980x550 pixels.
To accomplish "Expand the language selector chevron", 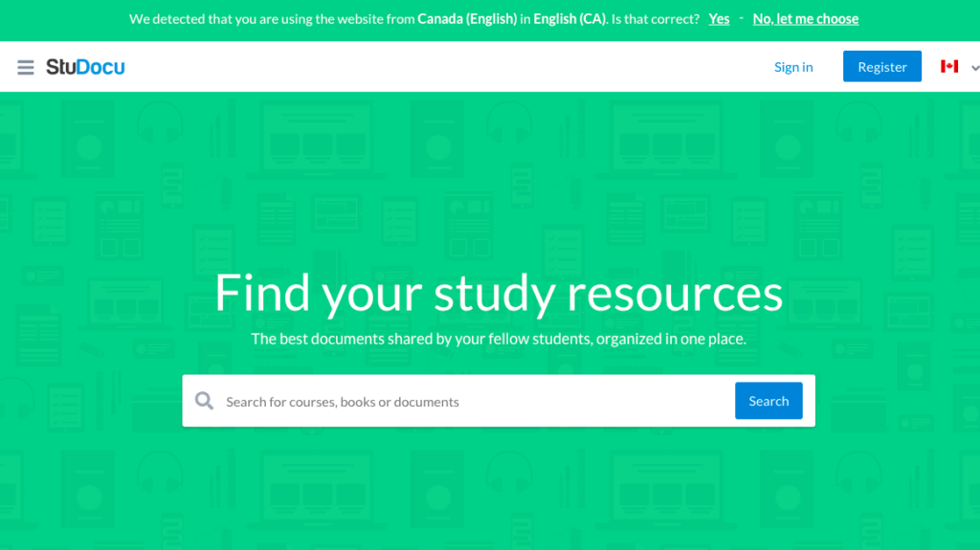I will coord(974,68).
